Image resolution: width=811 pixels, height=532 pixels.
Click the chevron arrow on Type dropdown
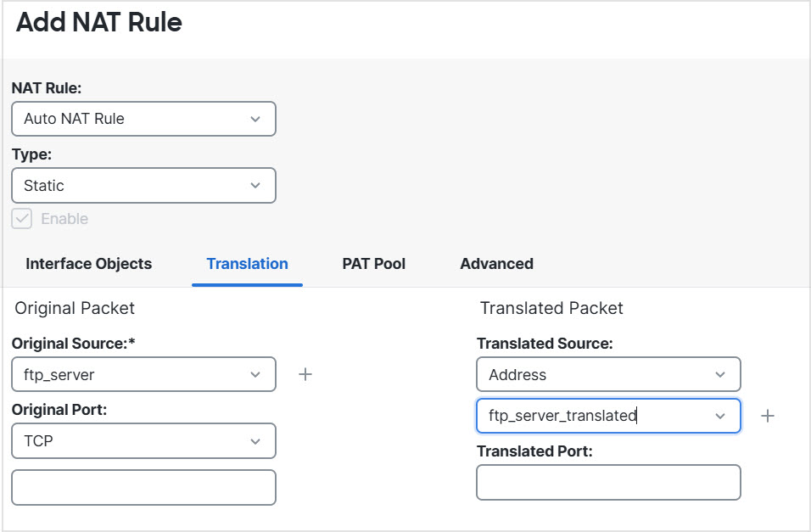pos(255,185)
